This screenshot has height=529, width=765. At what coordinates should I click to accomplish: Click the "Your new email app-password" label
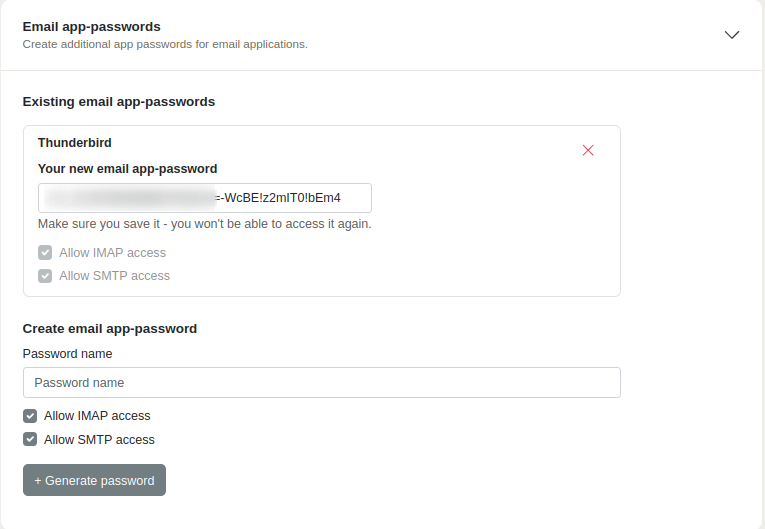[127, 169]
